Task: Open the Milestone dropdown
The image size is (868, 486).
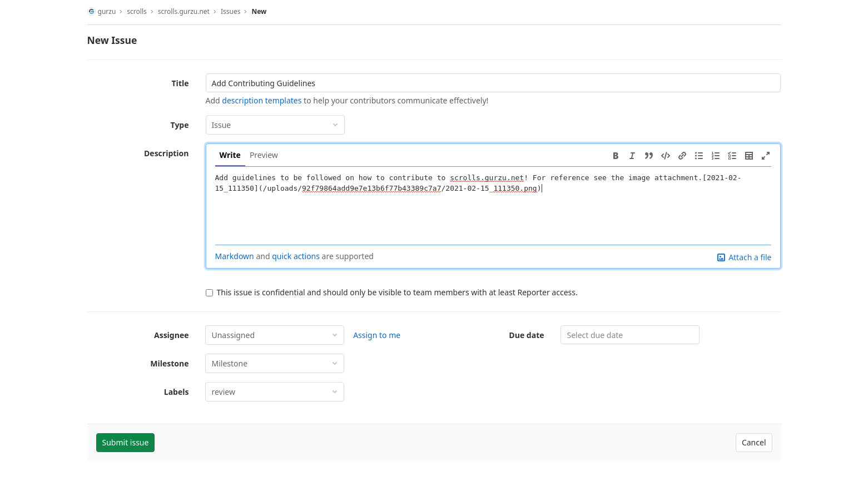Action: [274, 364]
